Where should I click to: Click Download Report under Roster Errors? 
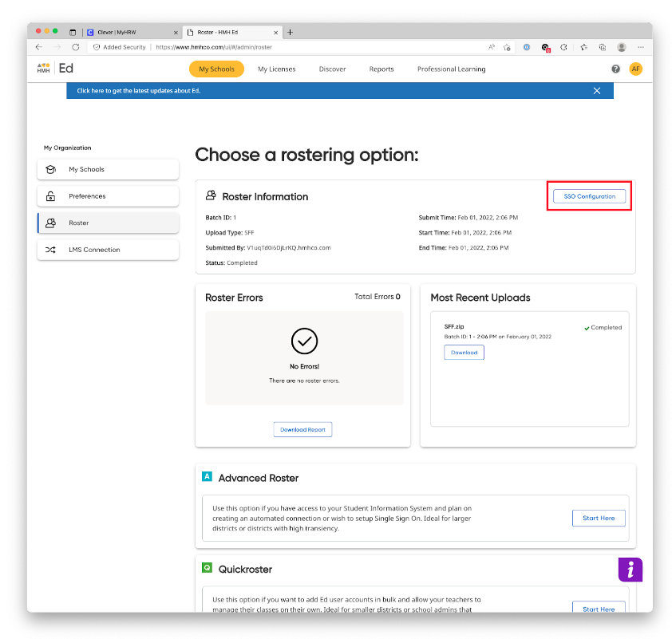click(x=302, y=428)
